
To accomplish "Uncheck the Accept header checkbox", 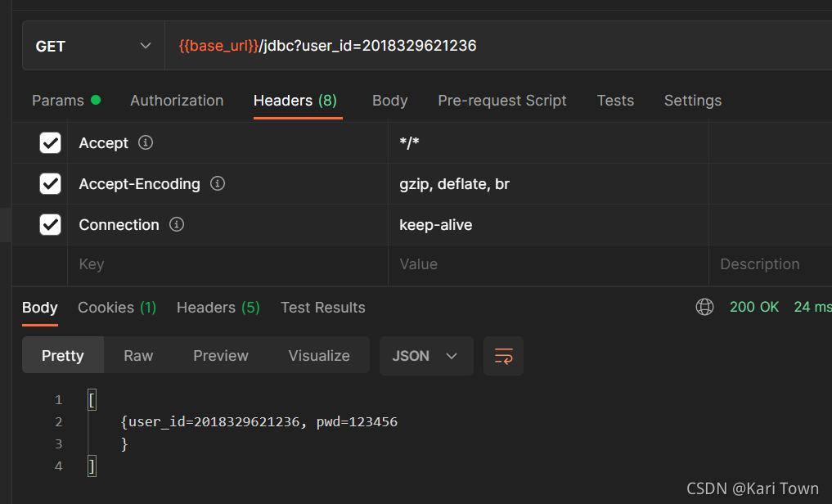I will (51, 142).
